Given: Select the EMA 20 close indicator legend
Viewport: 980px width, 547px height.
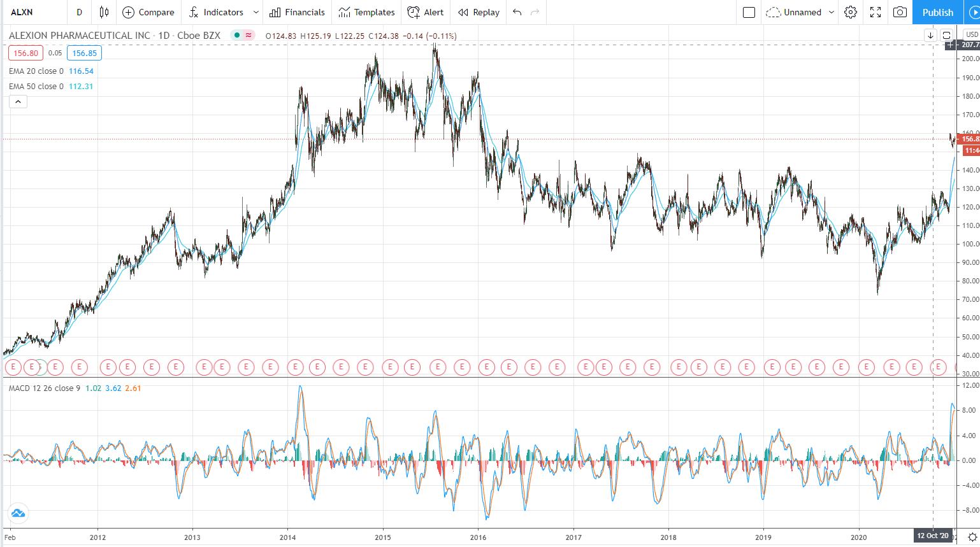Looking at the screenshot, I should click(36, 71).
